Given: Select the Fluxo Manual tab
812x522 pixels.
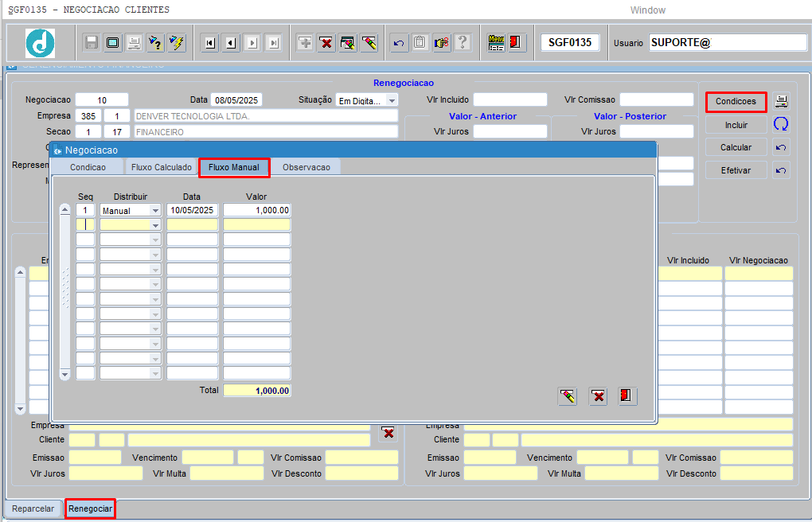Looking at the screenshot, I should tap(234, 167).
